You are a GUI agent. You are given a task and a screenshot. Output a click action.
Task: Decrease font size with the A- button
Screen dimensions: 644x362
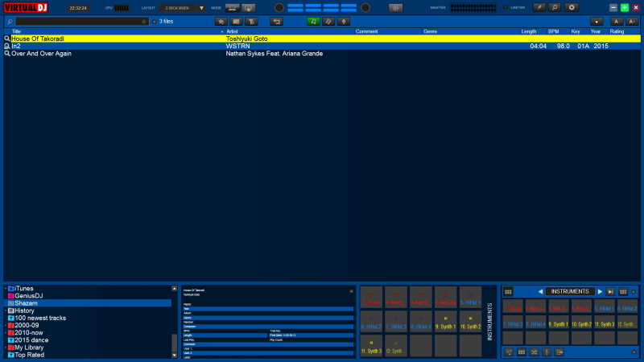tap(616, 22)
